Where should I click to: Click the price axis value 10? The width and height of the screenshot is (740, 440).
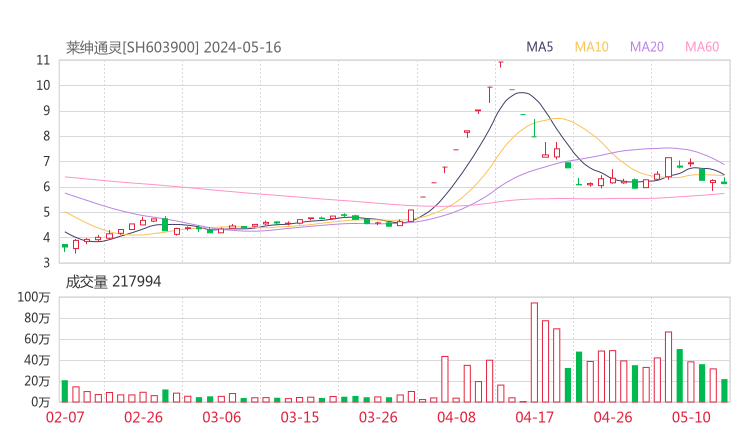tap(43, 85)
